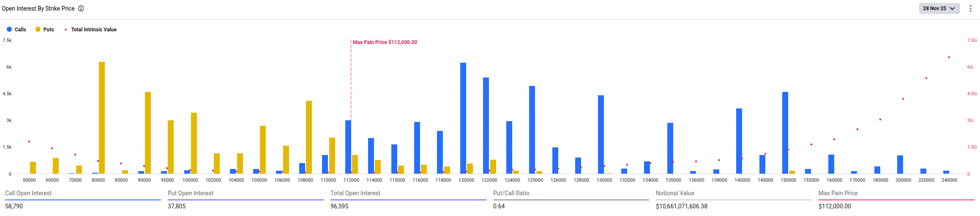Click the call open interest value 58,790

click(x=14, y=206)
